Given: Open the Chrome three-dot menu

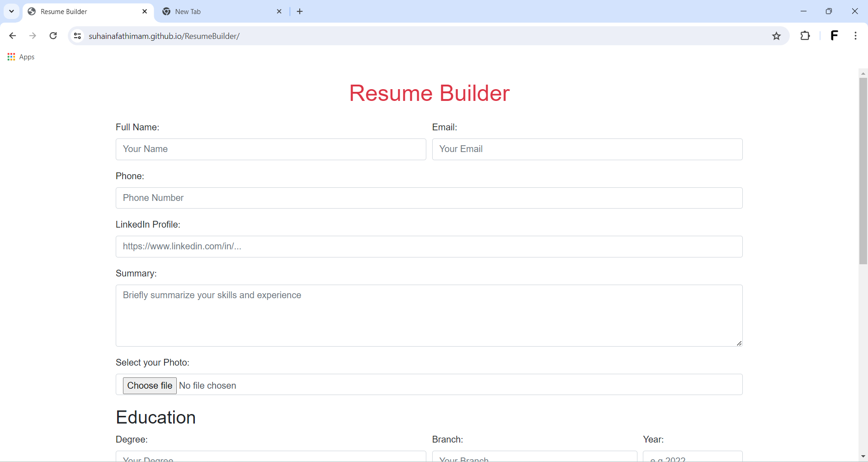Looking at the screenshot, I should point(855,36).
